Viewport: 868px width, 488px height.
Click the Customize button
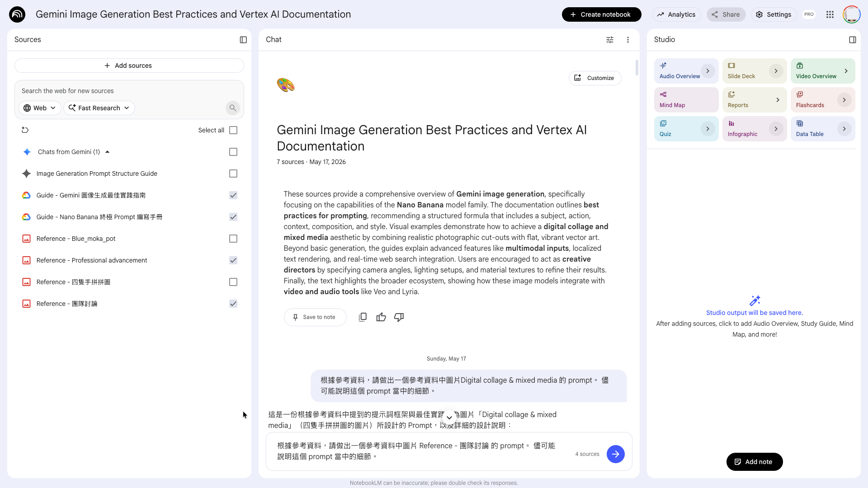coord(595,78)
